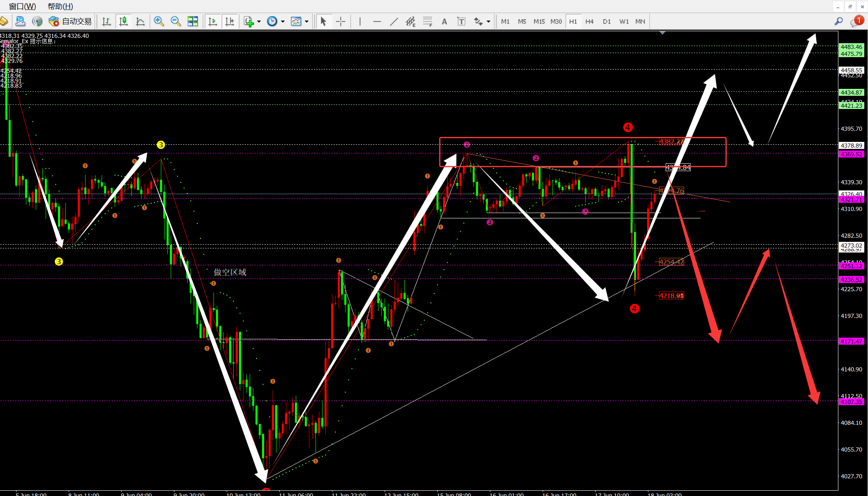
Task: Switch timeframe to M15
Action: pyautogui.click(x=539, y=21)
